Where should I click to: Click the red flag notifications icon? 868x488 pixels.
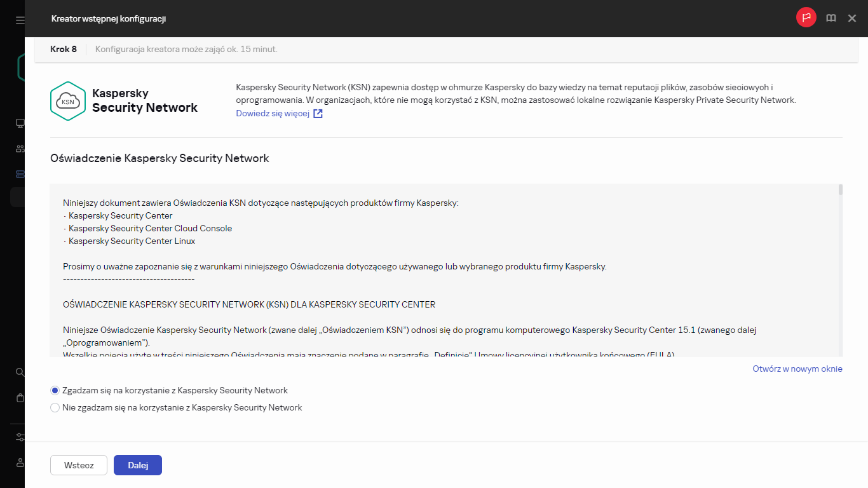806,18
